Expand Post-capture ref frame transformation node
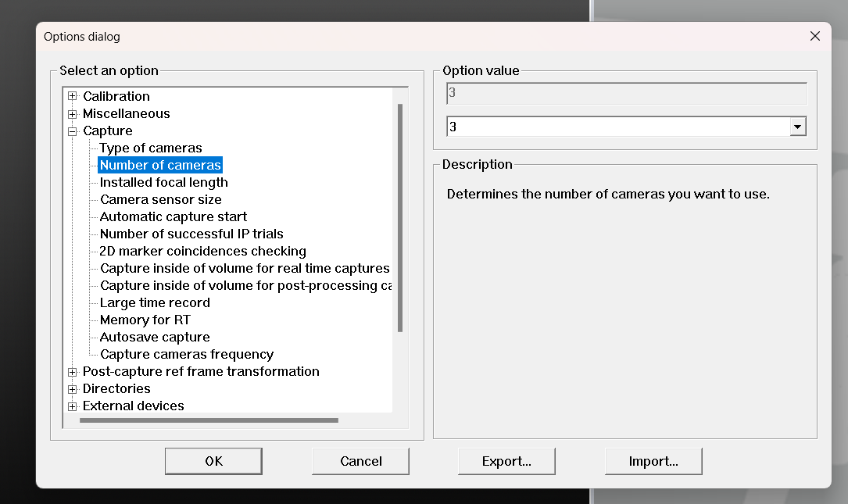The width and height of the screenshot is (848, 504). 73,372
